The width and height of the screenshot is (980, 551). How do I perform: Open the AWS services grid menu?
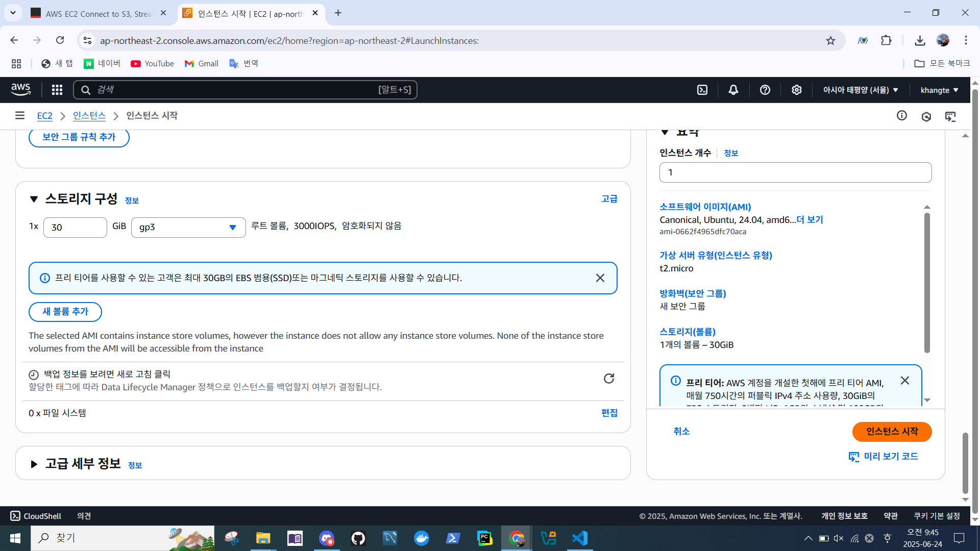(x=57, y=90)
